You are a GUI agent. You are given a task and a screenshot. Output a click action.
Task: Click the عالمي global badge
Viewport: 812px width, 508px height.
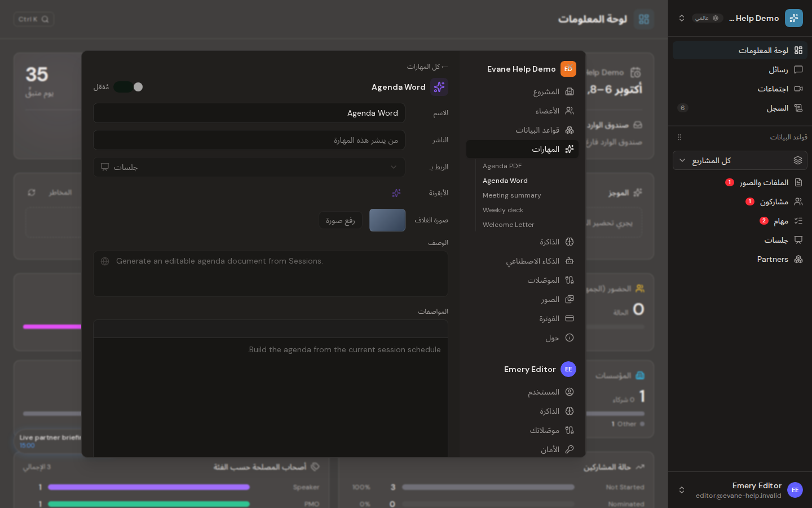[x=708, y=18]
